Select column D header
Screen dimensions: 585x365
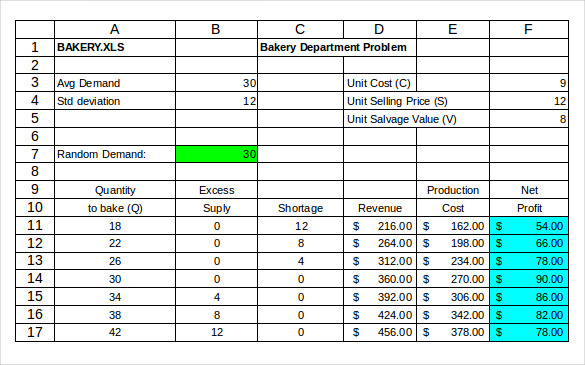click(x=380, y=29)
